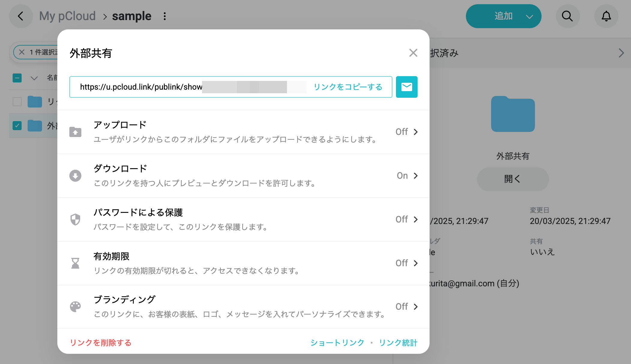The height and width of the screenshot is (364, 631).
Task: Click リンクをコピーする link
Action: point(348,87)
